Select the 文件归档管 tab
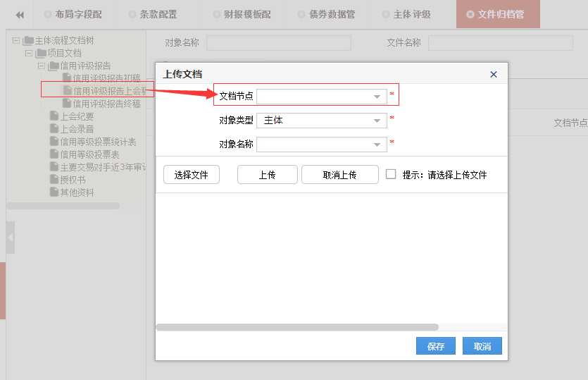 coord(498,14)
